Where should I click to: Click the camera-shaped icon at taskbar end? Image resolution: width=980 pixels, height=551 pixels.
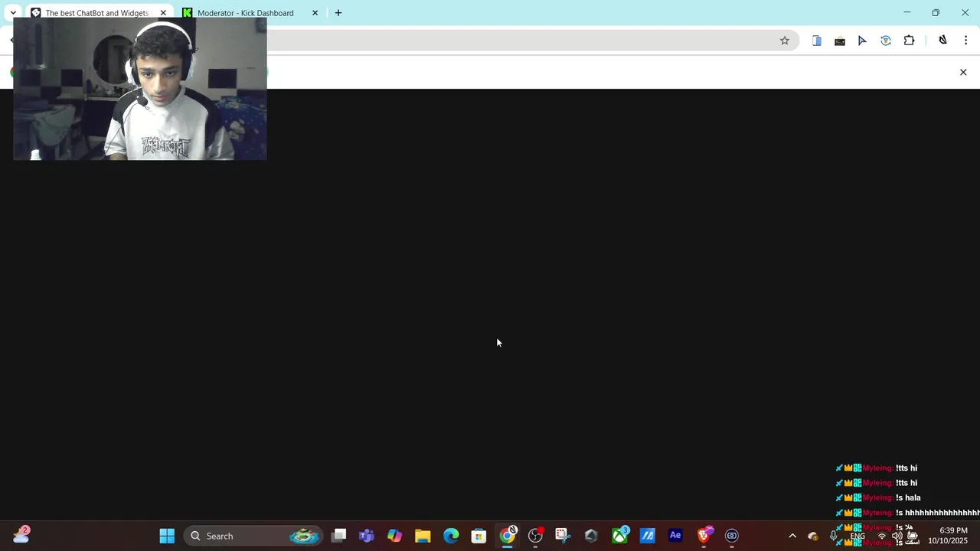[732, 536]
